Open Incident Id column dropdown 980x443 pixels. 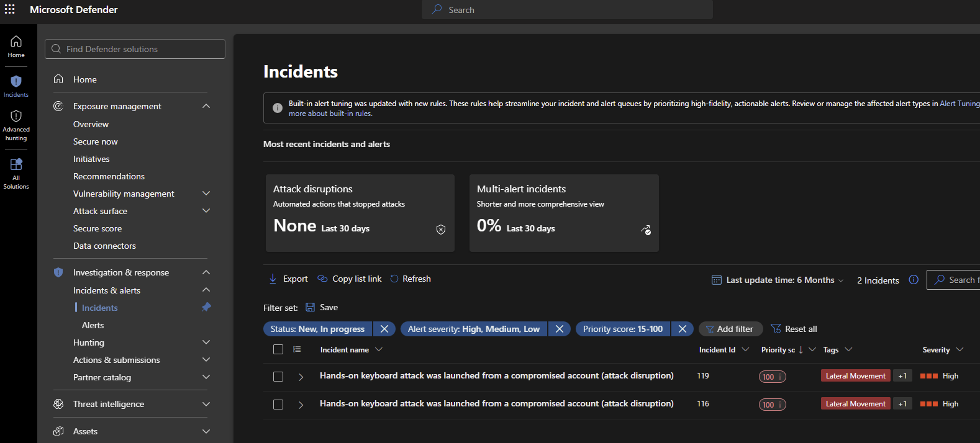click(745, 349)
